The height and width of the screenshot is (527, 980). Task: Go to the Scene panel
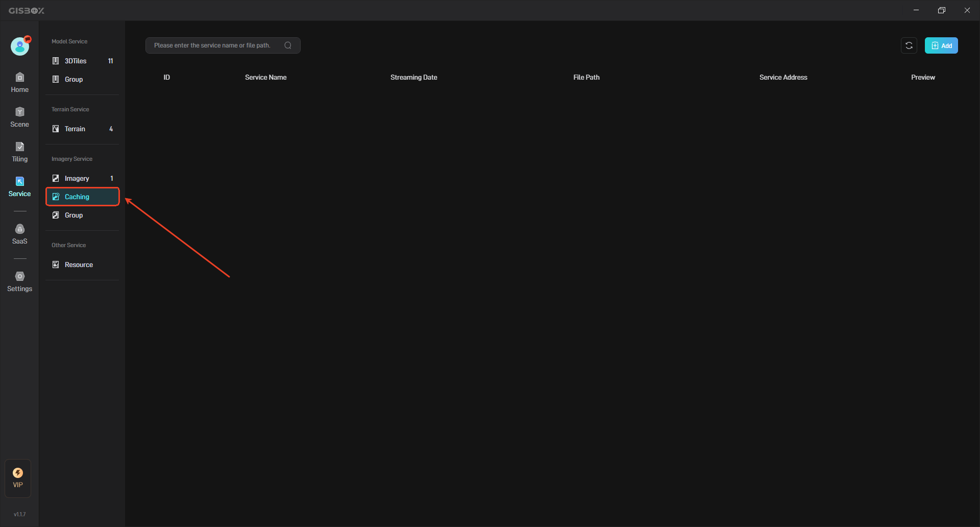click(19, 117)
